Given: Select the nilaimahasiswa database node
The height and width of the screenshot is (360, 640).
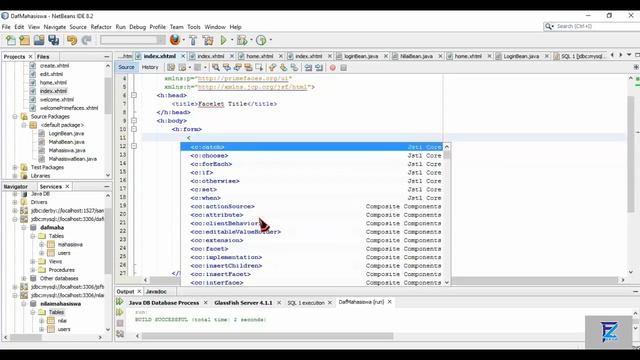Looking at the screenshot, I should pyautogui.click(x=60, y=304).
